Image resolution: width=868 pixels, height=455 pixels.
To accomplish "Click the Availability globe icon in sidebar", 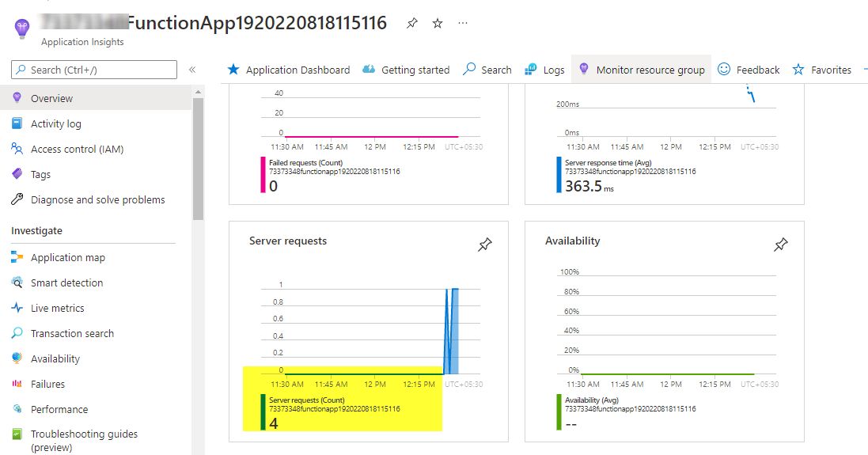I will click(x=17, y=358).
